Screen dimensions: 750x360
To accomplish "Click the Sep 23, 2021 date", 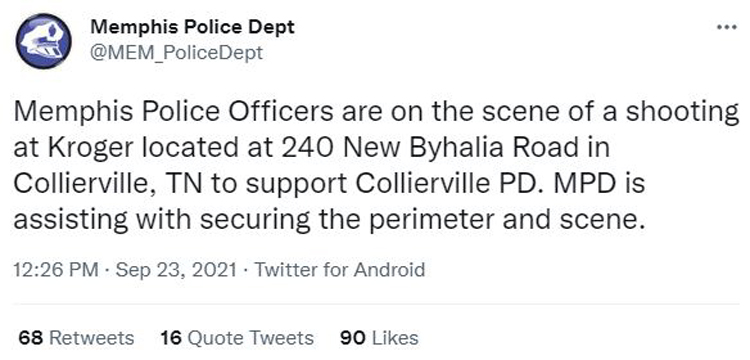I will (x=176, y=270).
